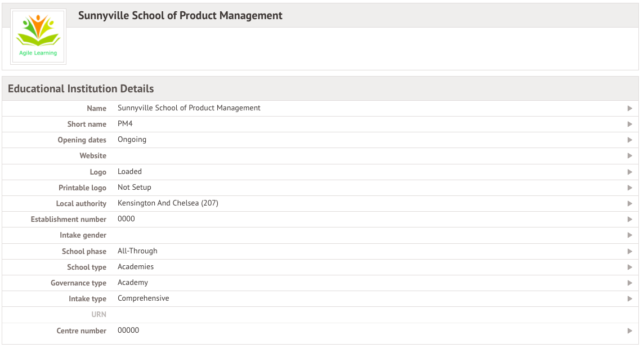Click School phase row arrow
The width and height of the screenshot is (644, 348).
coord(629,252)
